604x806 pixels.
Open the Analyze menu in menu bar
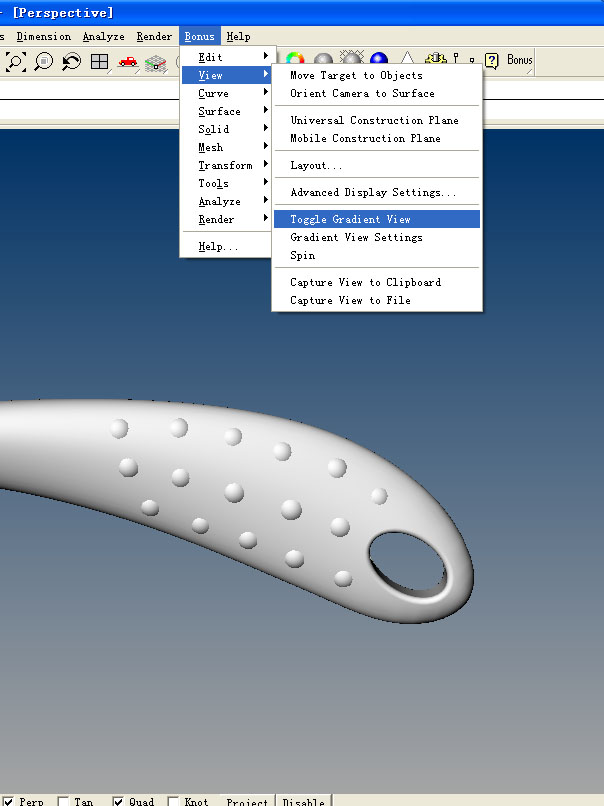[103, 36]
